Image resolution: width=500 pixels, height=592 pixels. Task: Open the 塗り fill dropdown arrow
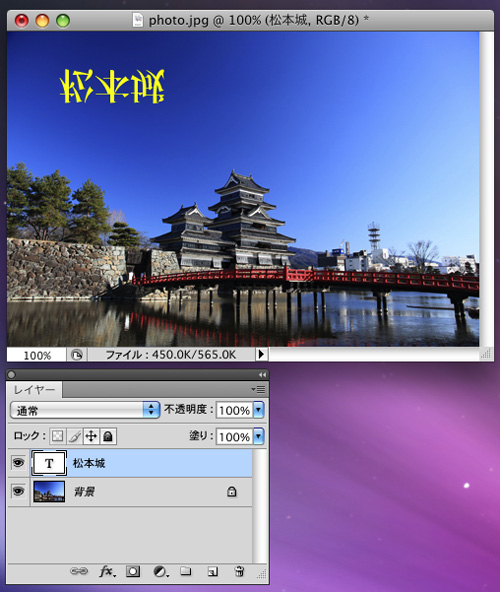point(259,436)
